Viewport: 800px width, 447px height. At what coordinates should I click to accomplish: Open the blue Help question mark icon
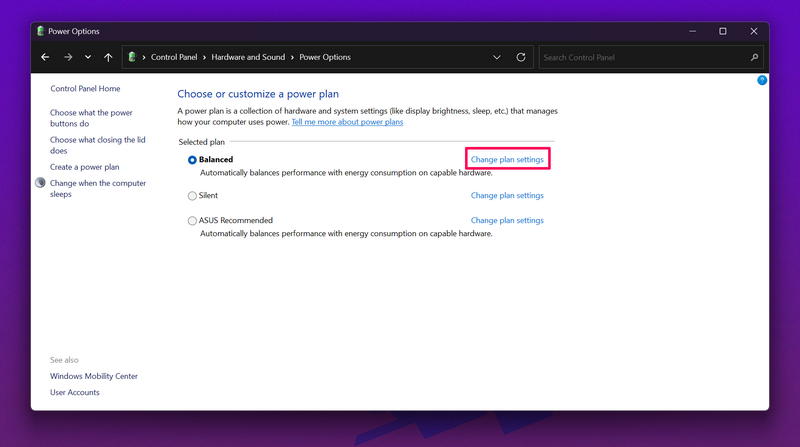pos(762,80)
